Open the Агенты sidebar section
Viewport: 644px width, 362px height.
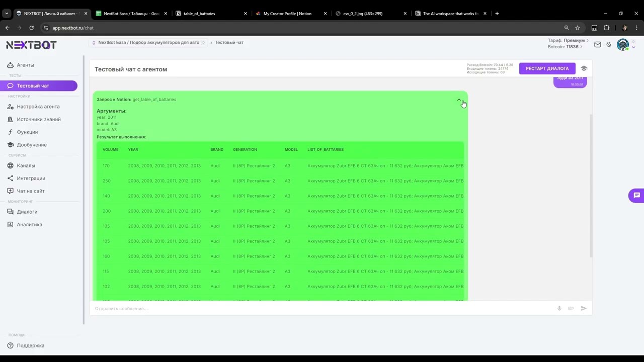point(25,65)
